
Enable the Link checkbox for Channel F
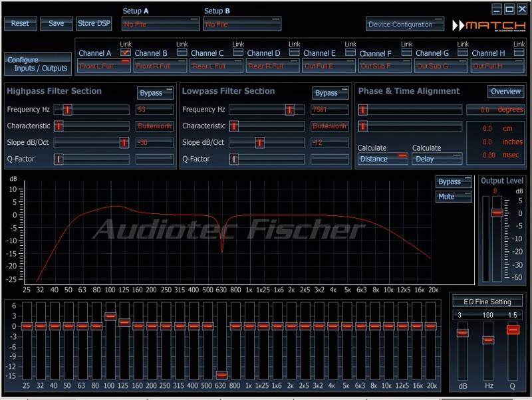click(x=406, y=52)
